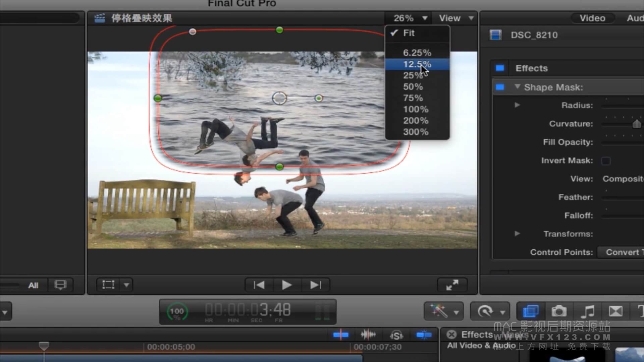Image resolution: width=644 pixels, height=362 pixels.
Task: Choose 50% zoom level
Action: point(417,86)
